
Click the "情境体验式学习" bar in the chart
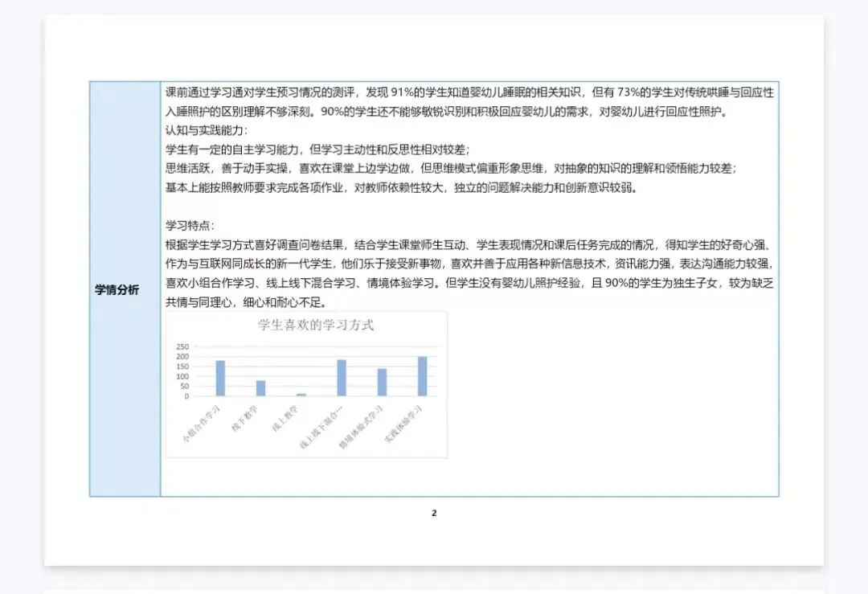click(x=382, y=383)
